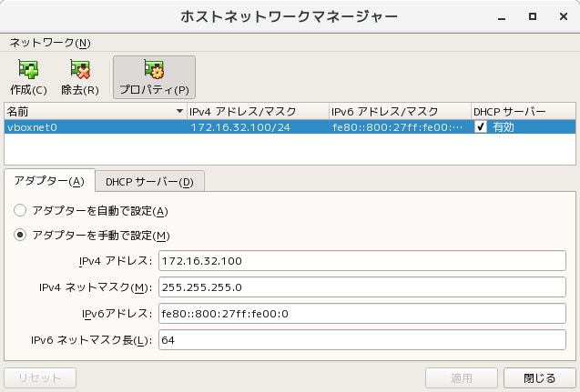Close the window with the X icon
Viewport: 580px width, 392px height.
pos(564,16)
